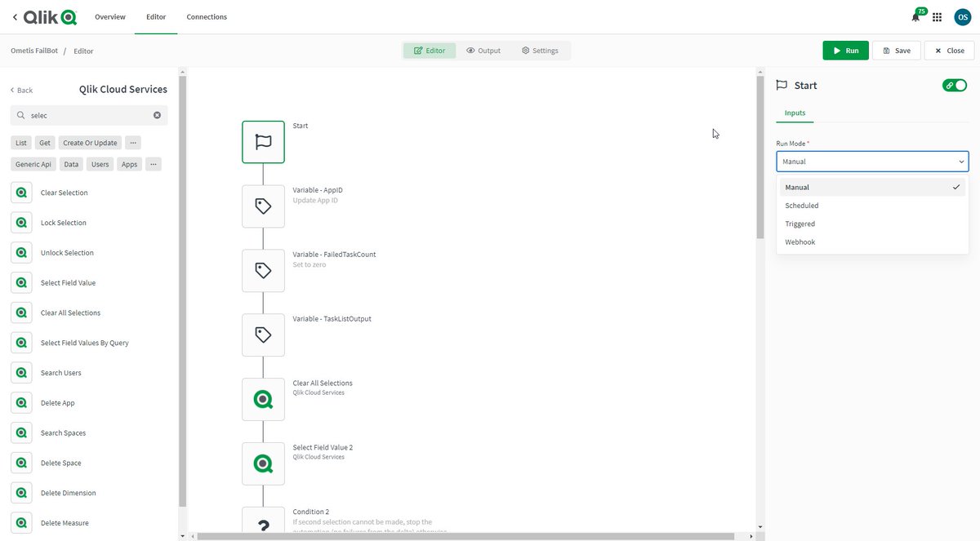Select the Delete Dimension block icon
The height and width of the screenshot is (541, 980).
pyautogui.click(x=21, y=493)
